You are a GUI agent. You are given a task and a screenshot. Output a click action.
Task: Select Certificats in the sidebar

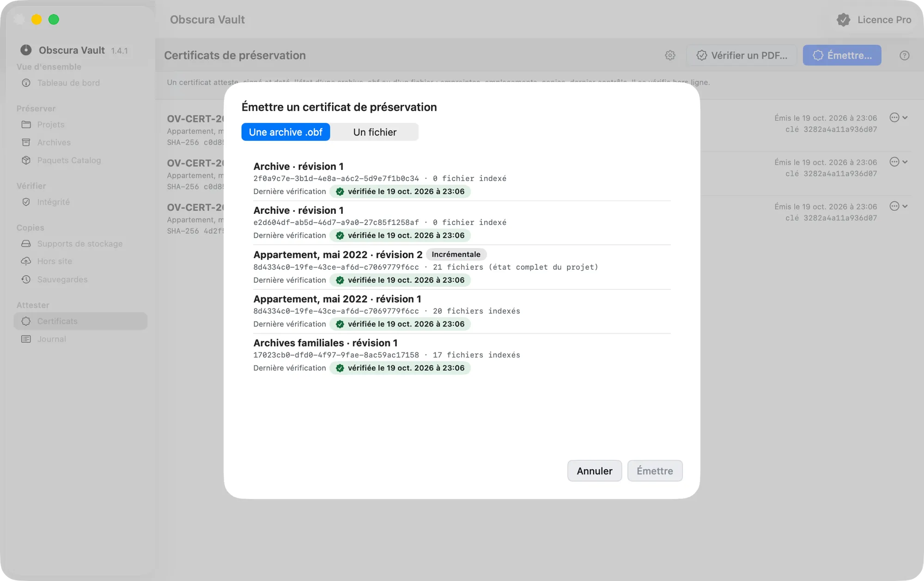pyautogui.click(x=80, y=321)
